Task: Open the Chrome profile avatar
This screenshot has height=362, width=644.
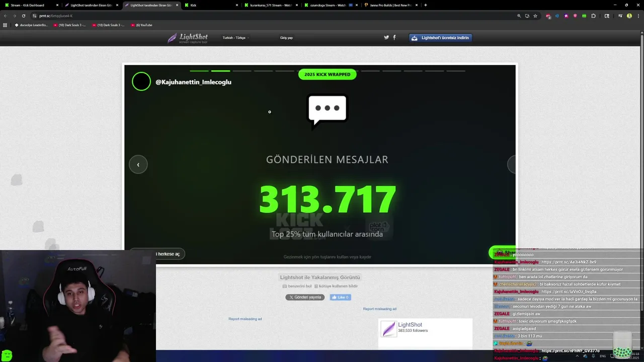Action: point(629,16)
